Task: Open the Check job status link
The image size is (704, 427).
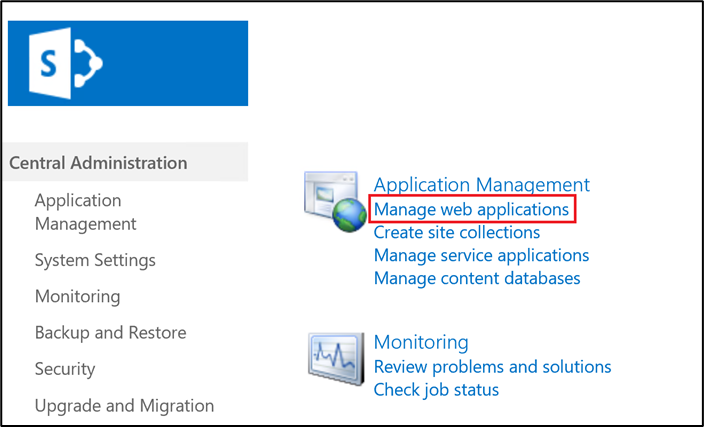Action: point(435,390)
